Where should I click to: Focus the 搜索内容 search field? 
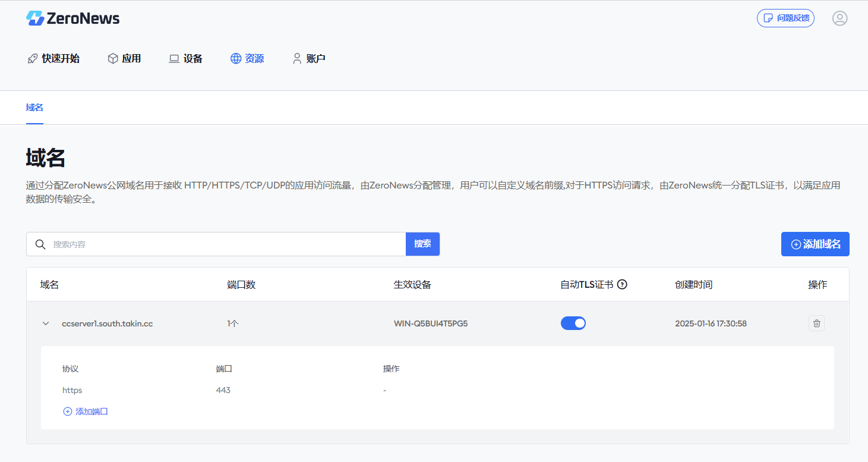(216, 244)
